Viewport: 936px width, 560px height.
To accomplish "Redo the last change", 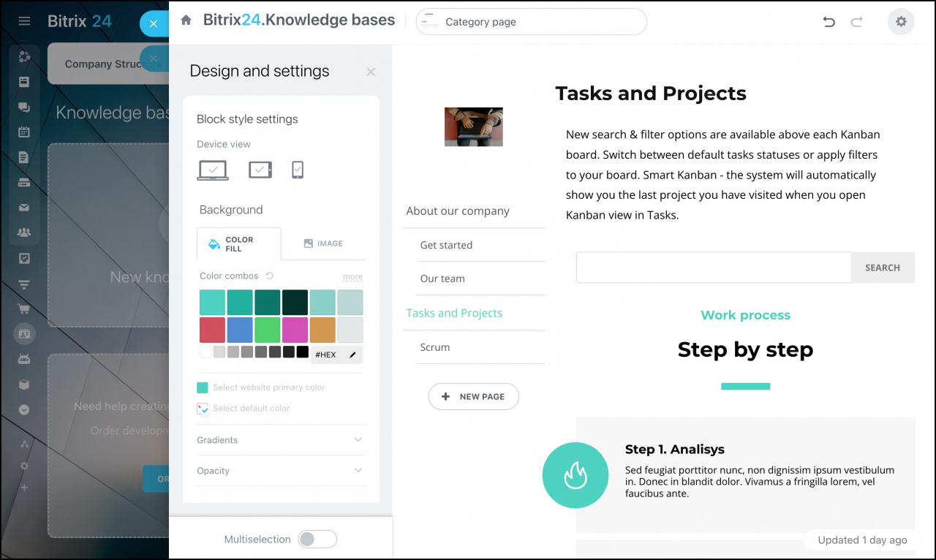I will pos(856,22).
